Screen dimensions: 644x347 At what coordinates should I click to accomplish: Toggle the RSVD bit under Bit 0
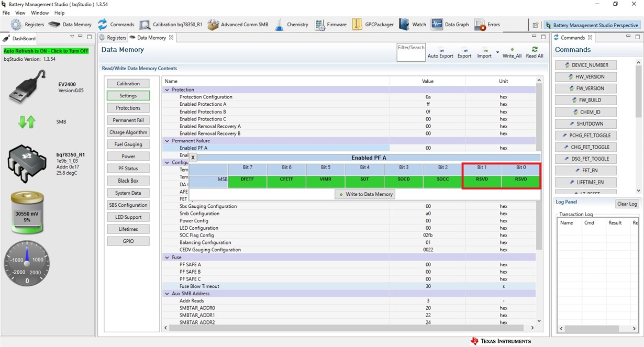520,182
